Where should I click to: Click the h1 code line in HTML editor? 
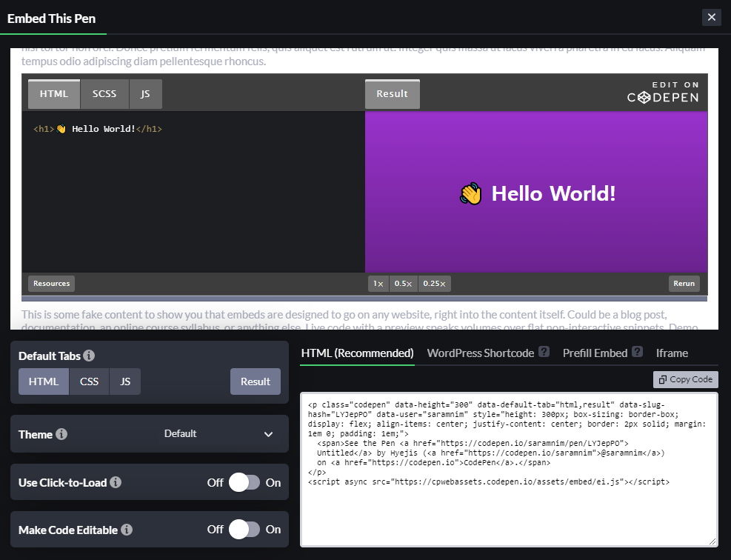(98, 129)
